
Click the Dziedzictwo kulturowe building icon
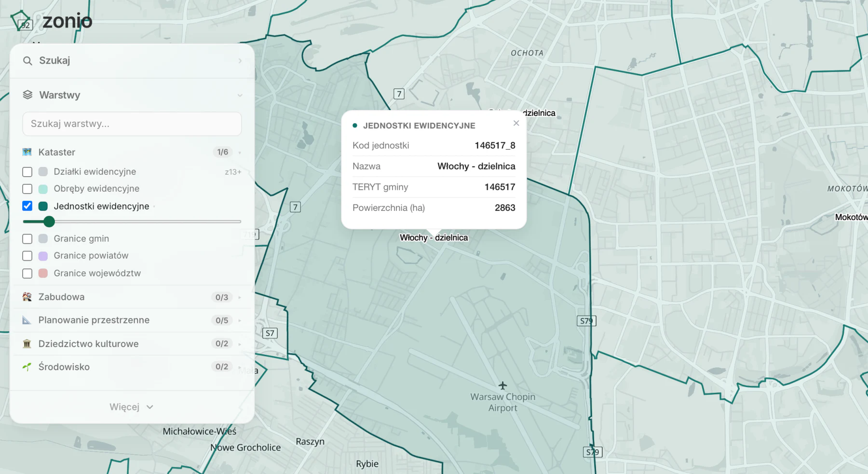tap(27, 344)
